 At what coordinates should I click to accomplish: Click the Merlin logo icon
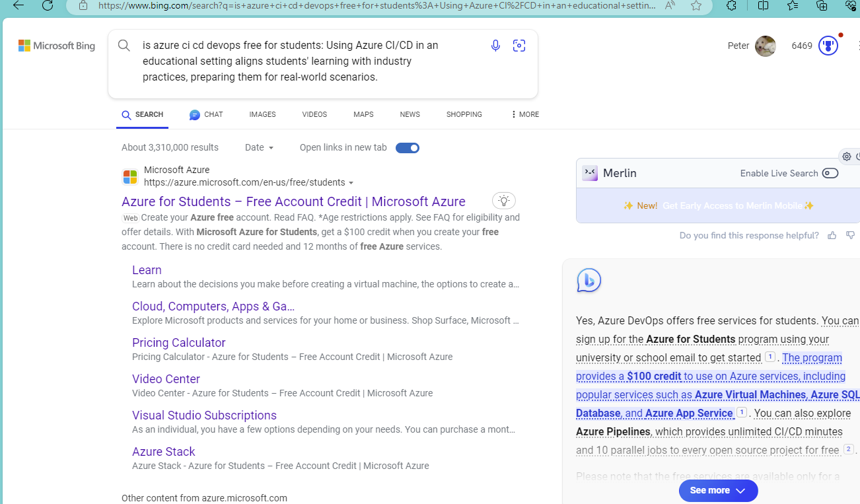590,173
